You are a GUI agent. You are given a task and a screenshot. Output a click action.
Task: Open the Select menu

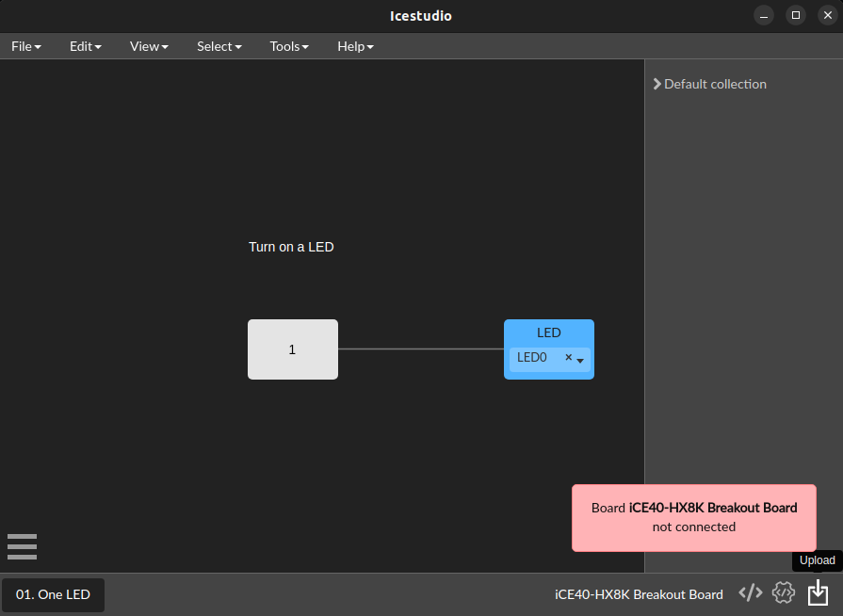click(219, 46)
